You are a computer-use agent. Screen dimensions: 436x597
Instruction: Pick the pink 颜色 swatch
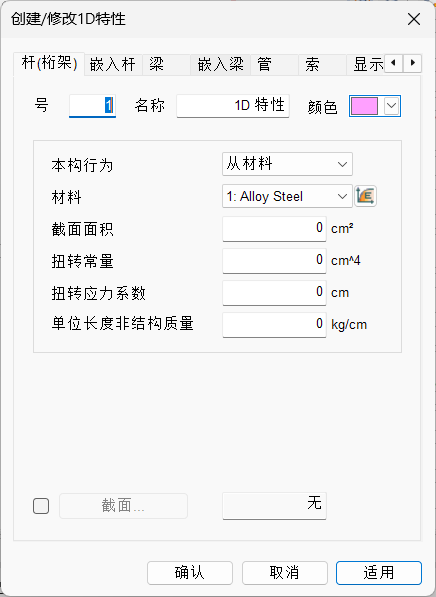[364, 106]
